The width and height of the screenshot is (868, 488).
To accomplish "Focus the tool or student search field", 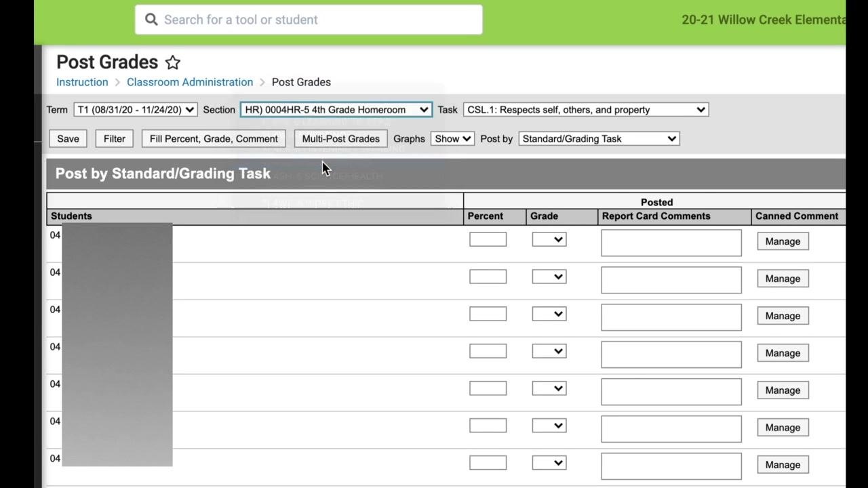I will (309, 20).
